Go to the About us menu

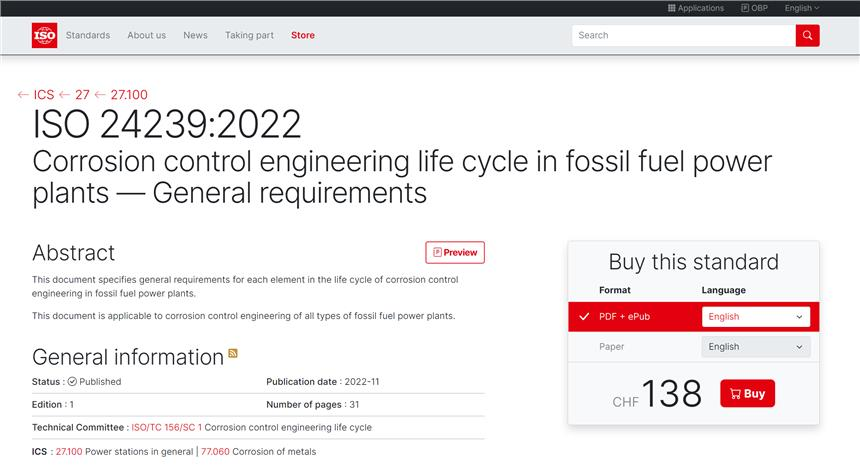[147, 35]
